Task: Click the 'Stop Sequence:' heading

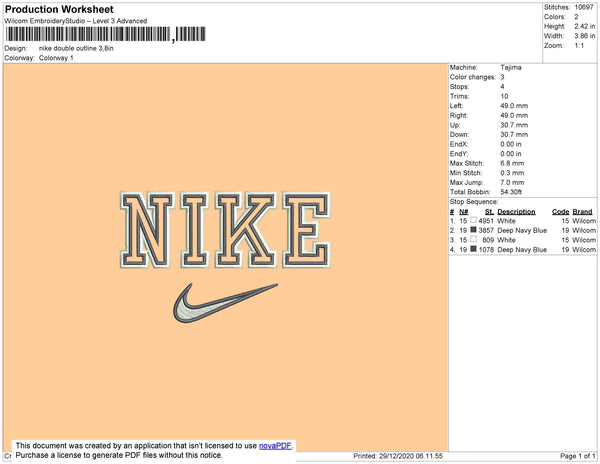Action: tap(474, 202)
